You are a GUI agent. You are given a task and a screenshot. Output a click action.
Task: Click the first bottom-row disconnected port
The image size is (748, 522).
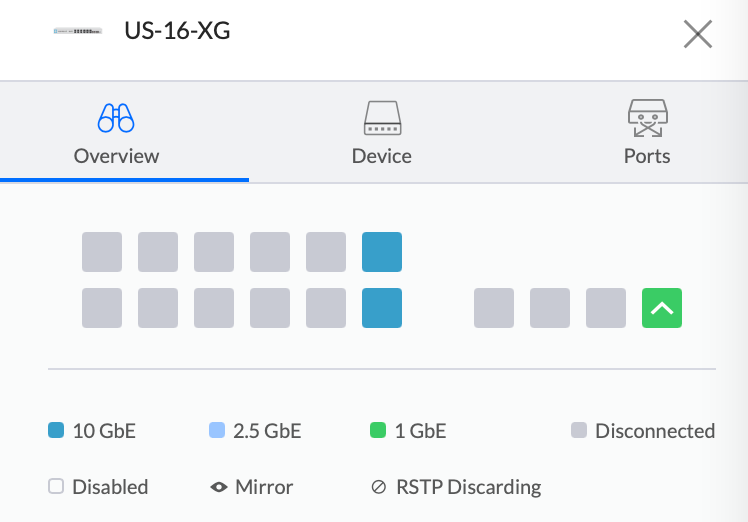tap(102, 309)
